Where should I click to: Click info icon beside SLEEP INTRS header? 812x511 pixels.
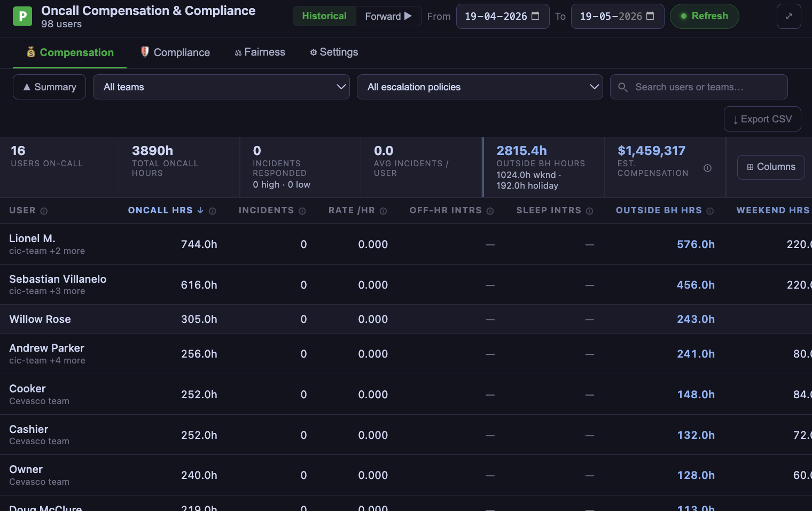589,211
